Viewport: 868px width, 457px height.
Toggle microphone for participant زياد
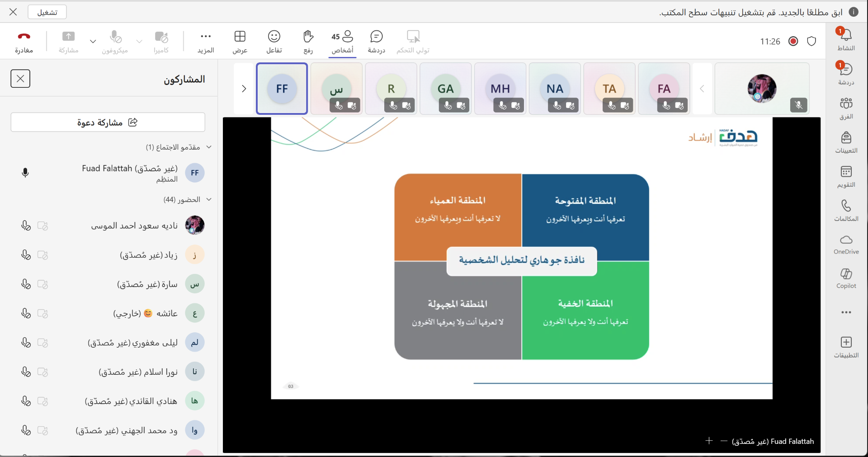(x=26, y=255)
